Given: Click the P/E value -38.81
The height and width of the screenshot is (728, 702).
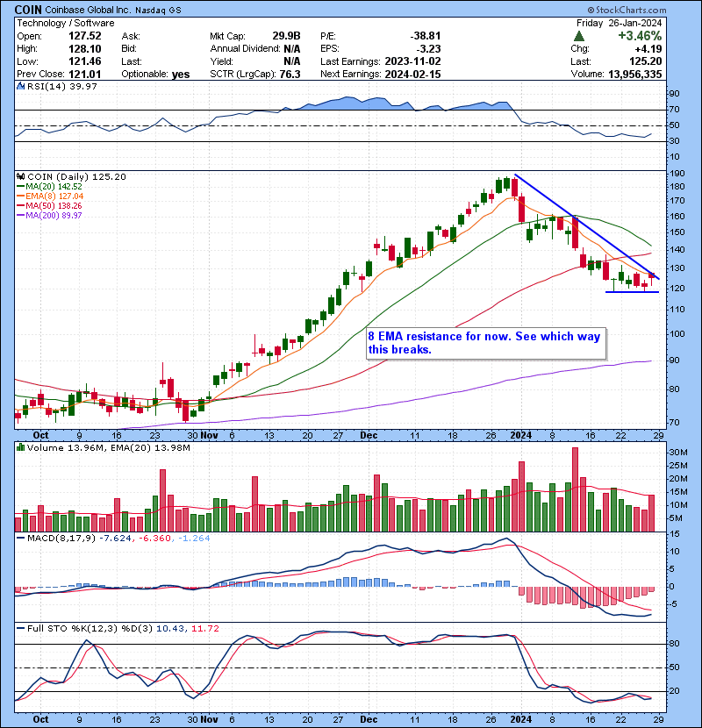Looking at the screenshot, I should [425, 36].
